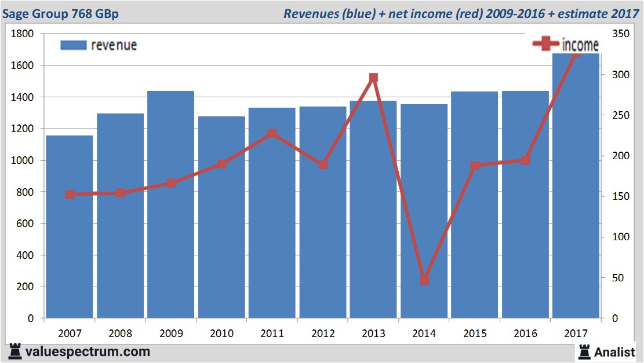This screenshot has width=644, height=363.
Task: Click the 2017 x-axis year label
Action: (x=576, y=333)
